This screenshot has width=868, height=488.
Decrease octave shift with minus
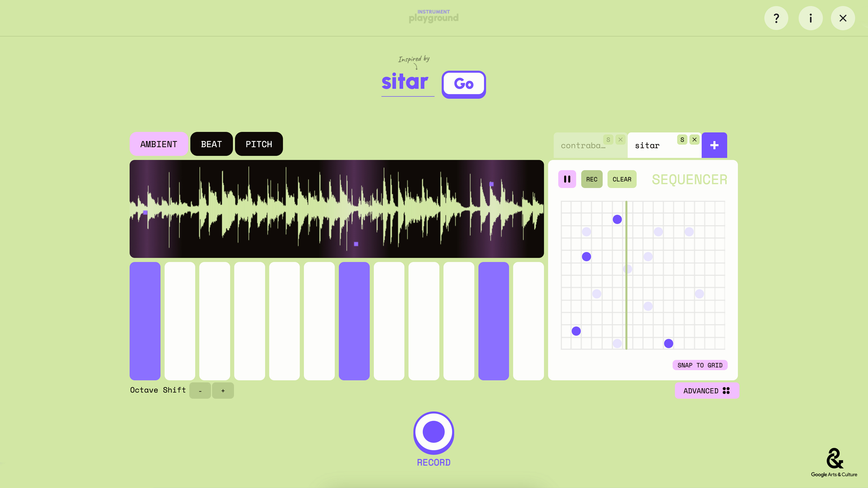coord(200,391)
